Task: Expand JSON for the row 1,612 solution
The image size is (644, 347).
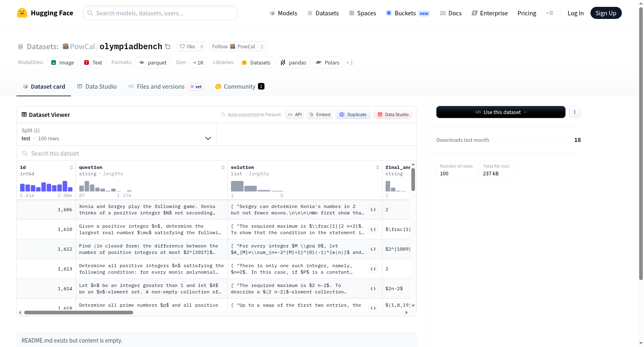Action: (x=373, y=249)
